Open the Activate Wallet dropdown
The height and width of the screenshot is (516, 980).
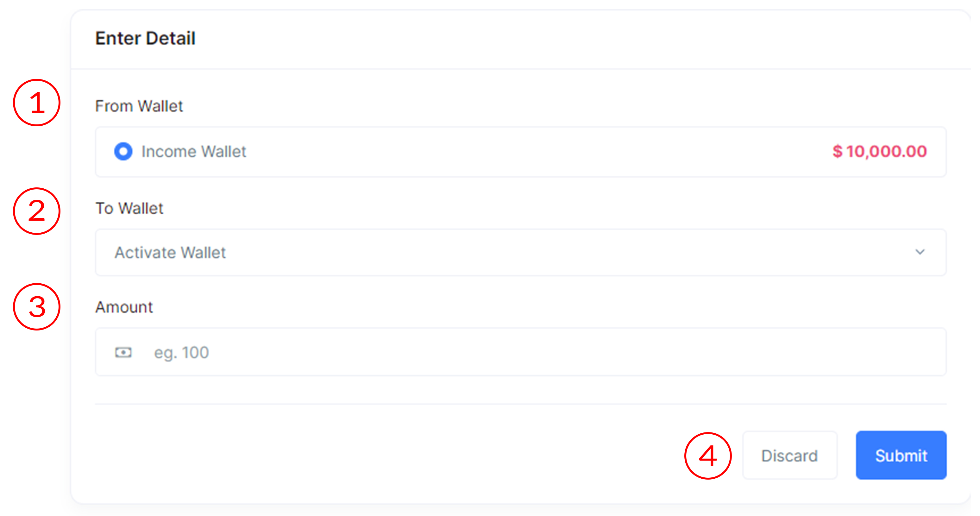(520, 252)
